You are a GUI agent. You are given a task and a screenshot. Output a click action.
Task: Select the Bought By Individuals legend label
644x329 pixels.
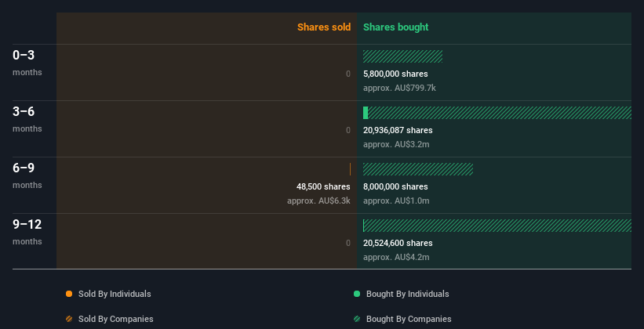(x=407, y=294)
